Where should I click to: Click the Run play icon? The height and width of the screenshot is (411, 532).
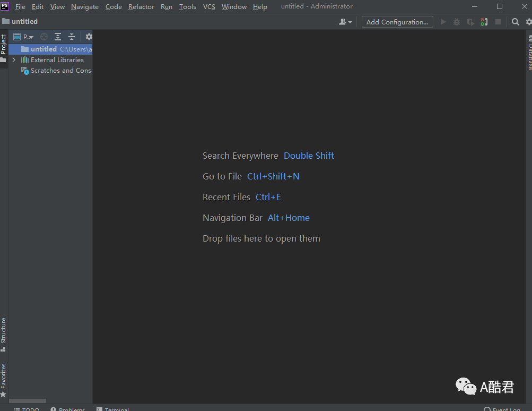tap(443, 22)
